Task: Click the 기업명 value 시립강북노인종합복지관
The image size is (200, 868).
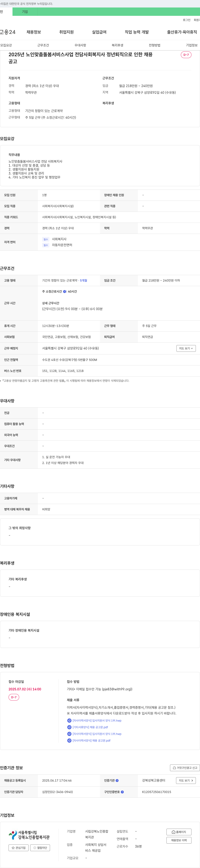Action: click(x=97, y=834)
